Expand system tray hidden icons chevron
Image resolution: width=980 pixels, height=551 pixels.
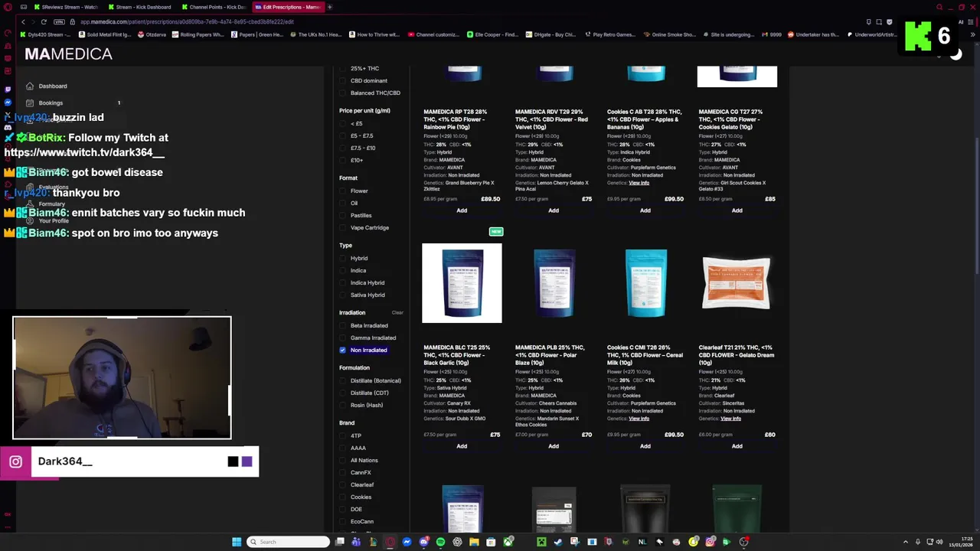906,542
